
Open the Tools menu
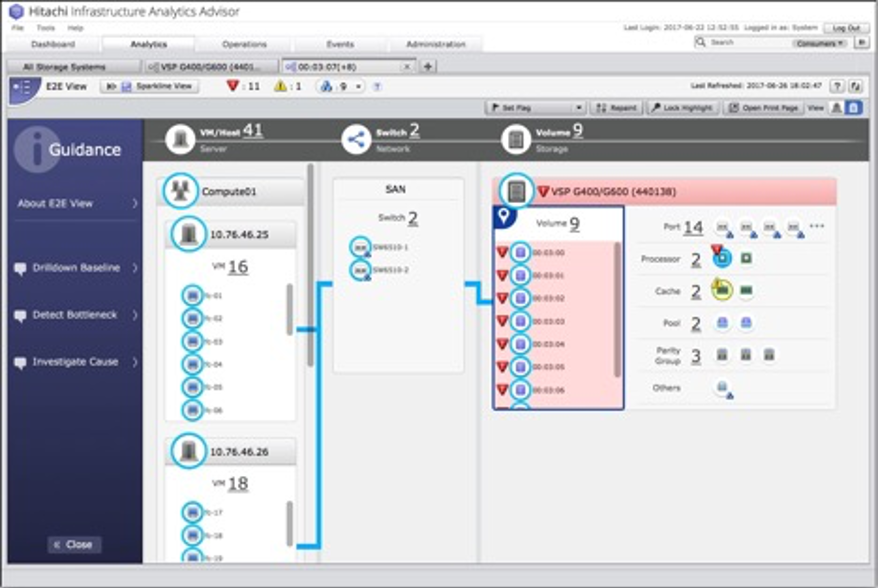(x=46, y=27)
